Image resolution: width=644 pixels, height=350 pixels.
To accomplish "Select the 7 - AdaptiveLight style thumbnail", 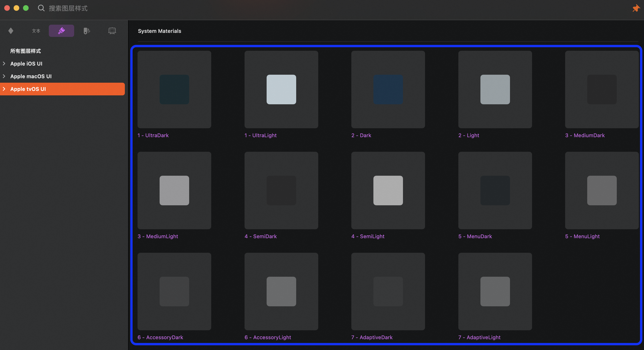I will tap(495, 292).
